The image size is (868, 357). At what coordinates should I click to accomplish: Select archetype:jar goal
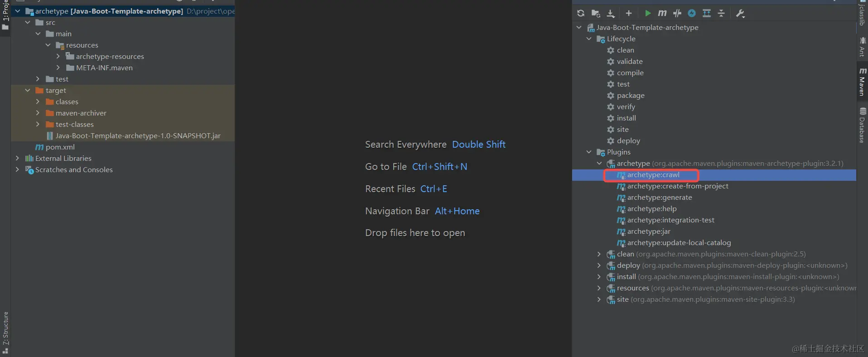[x=649, y=232]
